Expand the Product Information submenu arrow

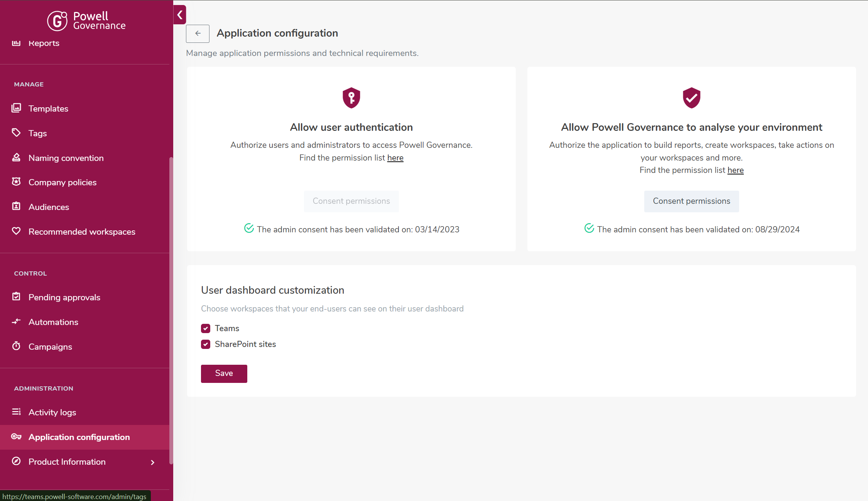tap(153, 462)
